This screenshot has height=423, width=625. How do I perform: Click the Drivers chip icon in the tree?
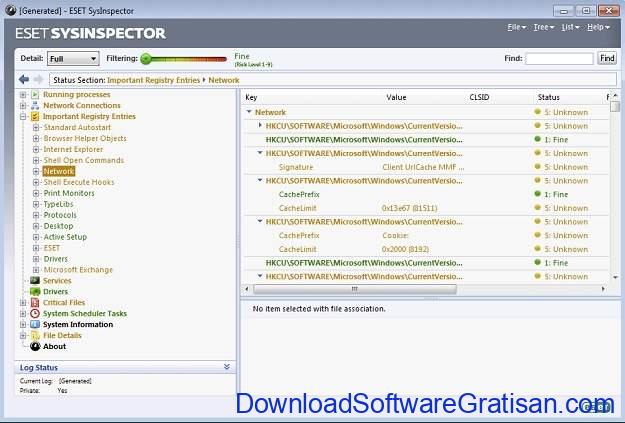coord(35,291)
